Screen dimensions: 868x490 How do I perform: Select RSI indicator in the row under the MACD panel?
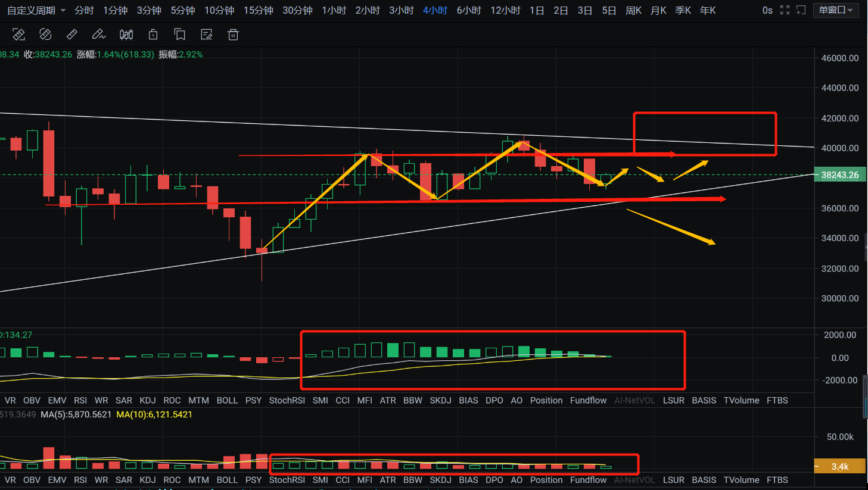(x=80, y=400)
